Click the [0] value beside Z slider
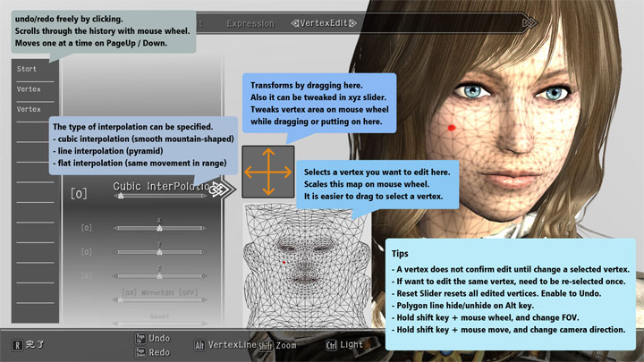This screenshot has height=362, width=644. coord(86,275)
